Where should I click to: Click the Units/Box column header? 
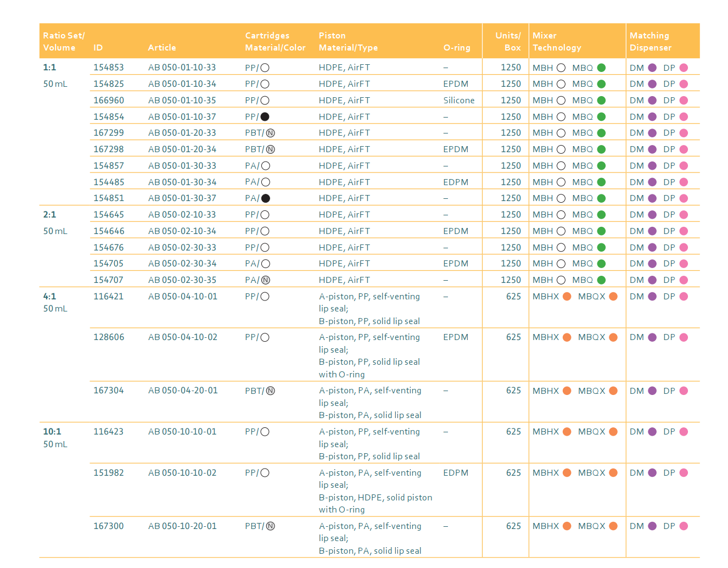click(508, 41)
